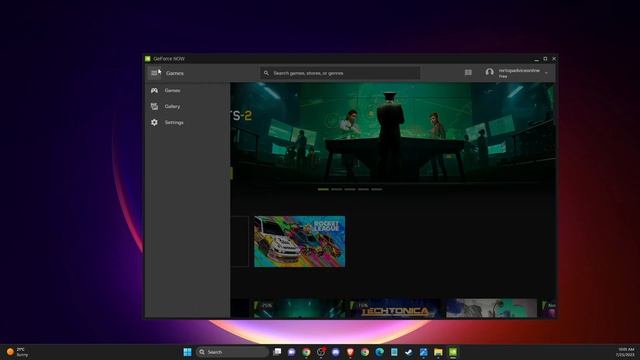Open the weather widget on taskbar
Image resolution: width=640 pixels, height=360 pixels.
pos(17,352)
